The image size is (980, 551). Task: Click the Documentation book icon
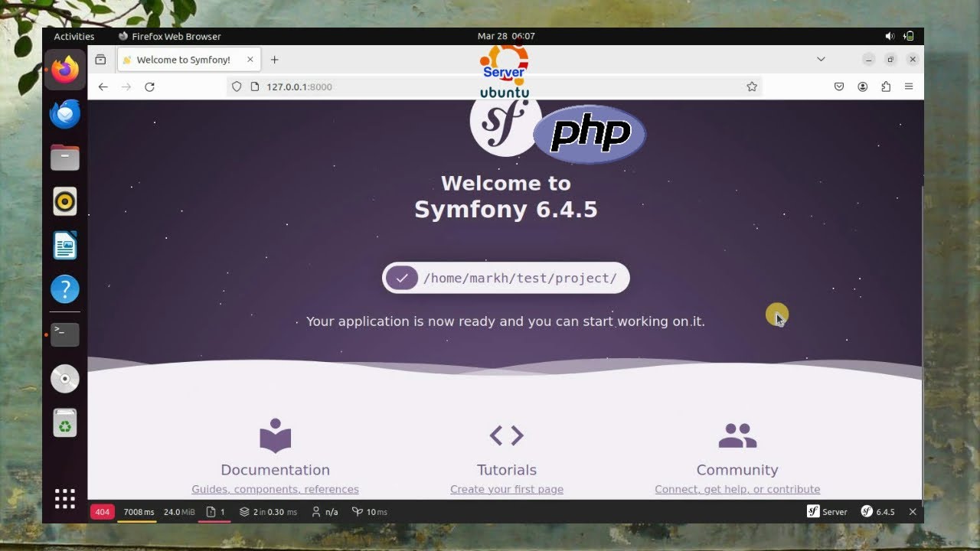point(276,435)
